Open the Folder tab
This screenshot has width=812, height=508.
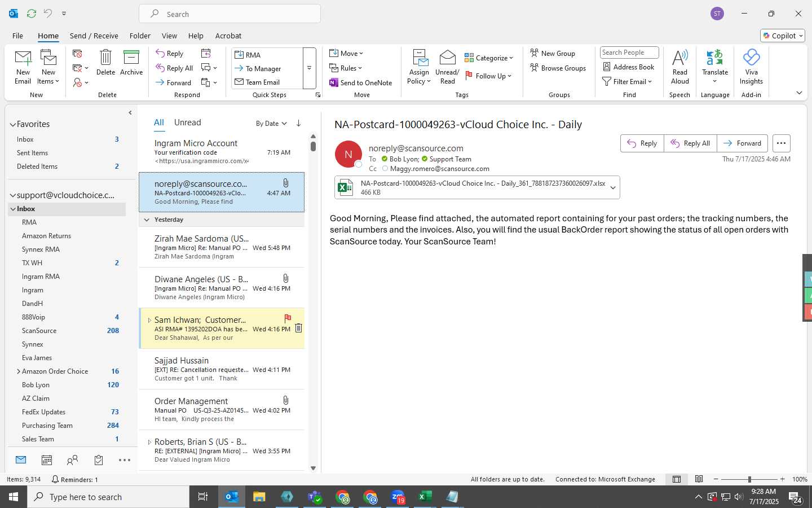point(140,36)
